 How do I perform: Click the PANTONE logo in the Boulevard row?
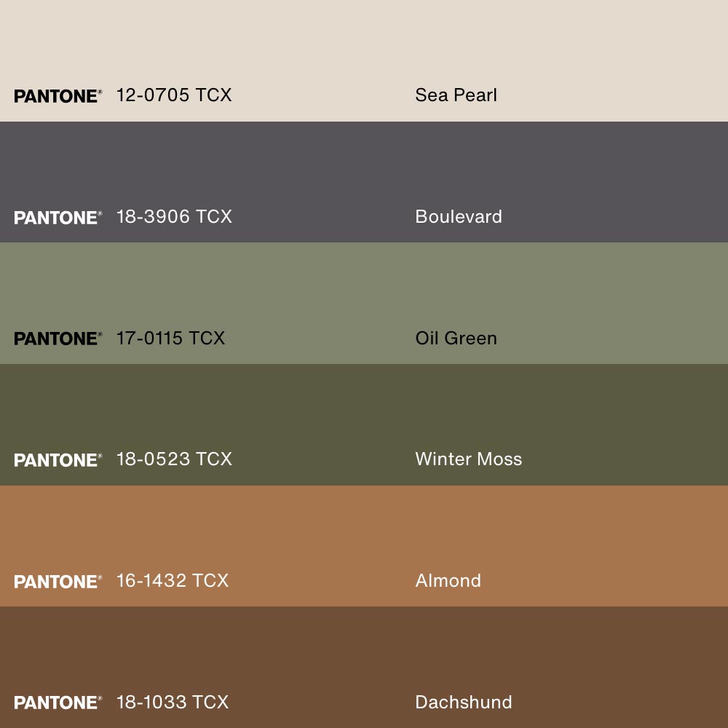click(58, 218)
